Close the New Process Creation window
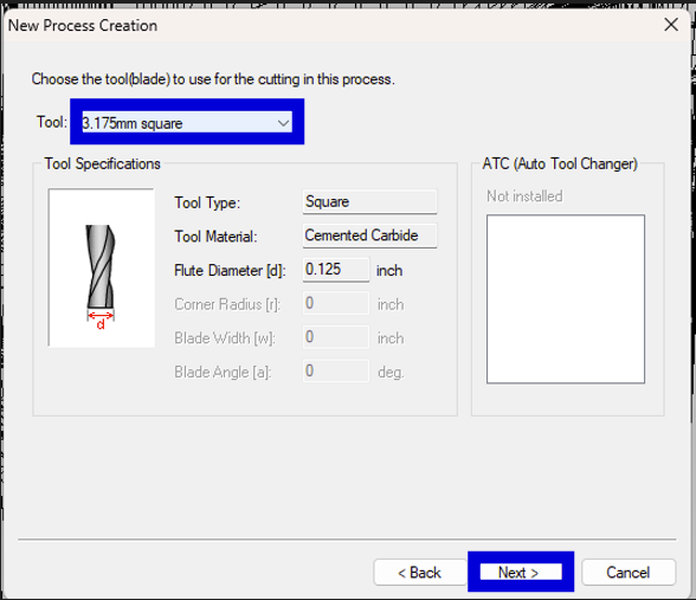 click(x=671, y=25)
